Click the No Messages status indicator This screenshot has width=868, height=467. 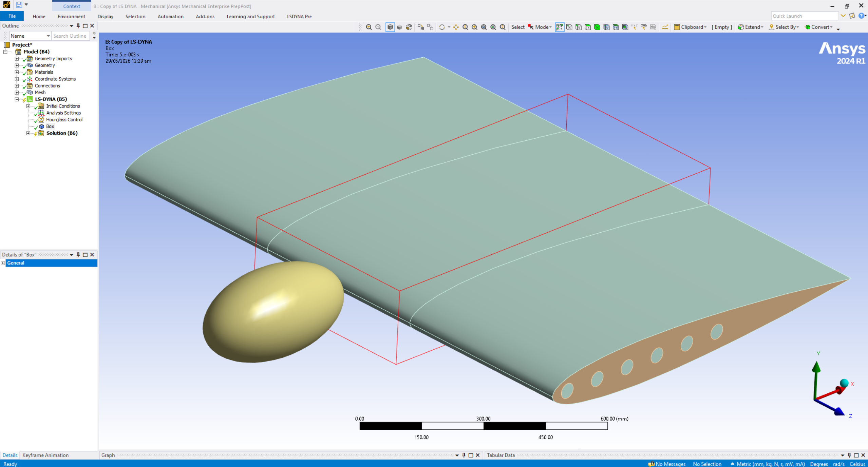pos(667,464)
